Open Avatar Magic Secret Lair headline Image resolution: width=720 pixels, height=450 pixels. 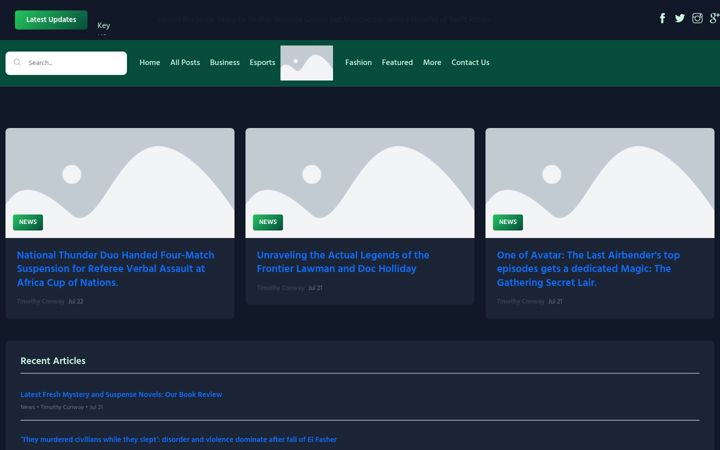(x=588, y=269)
